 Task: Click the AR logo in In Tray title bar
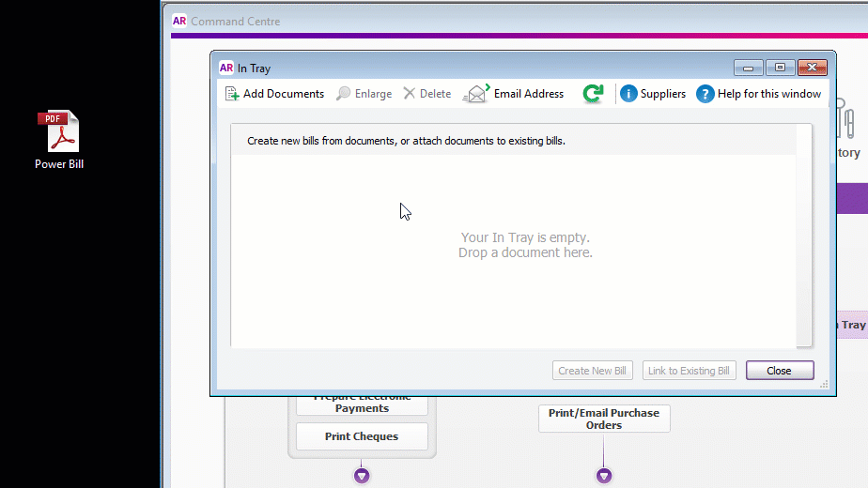(x=225, y=68)
